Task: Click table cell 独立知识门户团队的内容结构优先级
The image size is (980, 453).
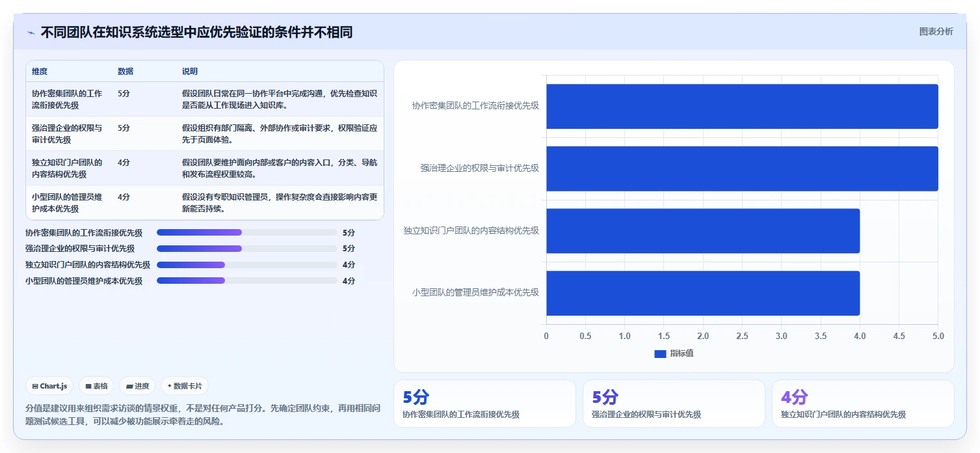Action: pos(68,168)
